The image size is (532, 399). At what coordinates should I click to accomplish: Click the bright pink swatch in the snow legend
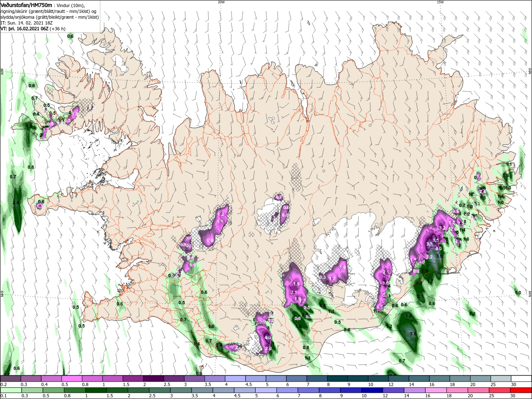[72, 379]
